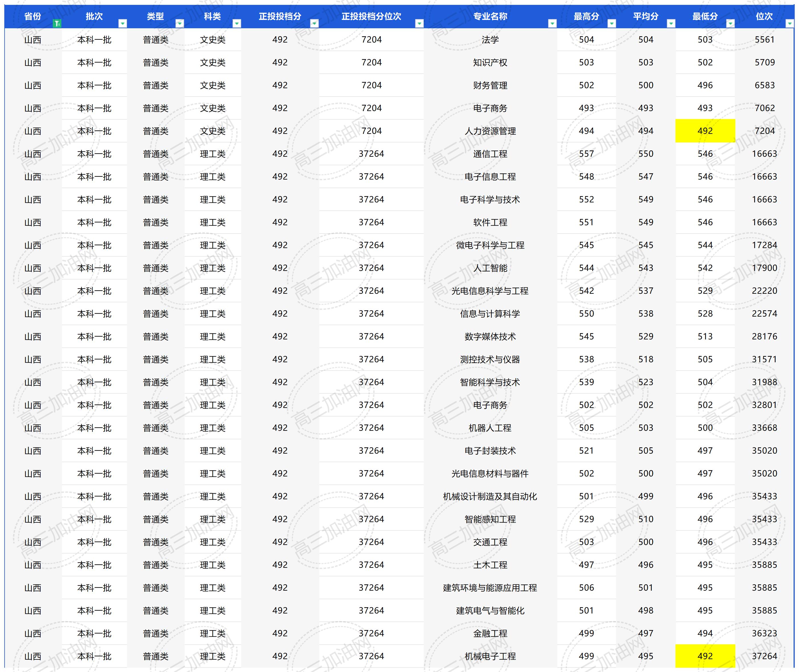Click the 建筑环境与能源应用工程 major cell

click(x=490, y=588)
